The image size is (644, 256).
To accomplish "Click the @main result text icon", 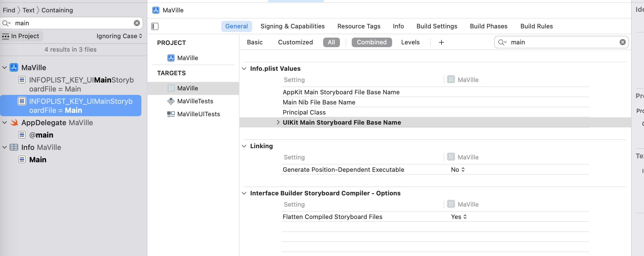I will (x=22, y=135).
